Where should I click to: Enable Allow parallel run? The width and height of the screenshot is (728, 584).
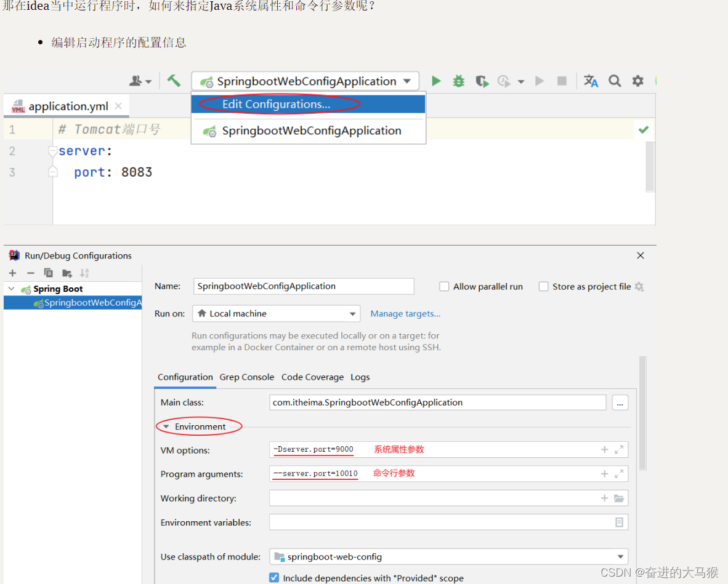(444, 286)
